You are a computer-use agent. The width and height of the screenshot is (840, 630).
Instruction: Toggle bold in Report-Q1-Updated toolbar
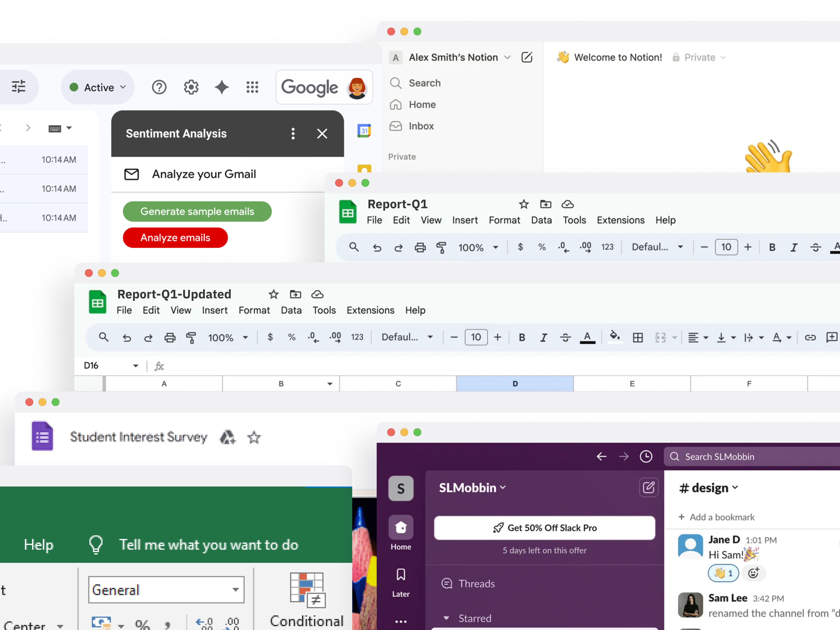[522, 337]
